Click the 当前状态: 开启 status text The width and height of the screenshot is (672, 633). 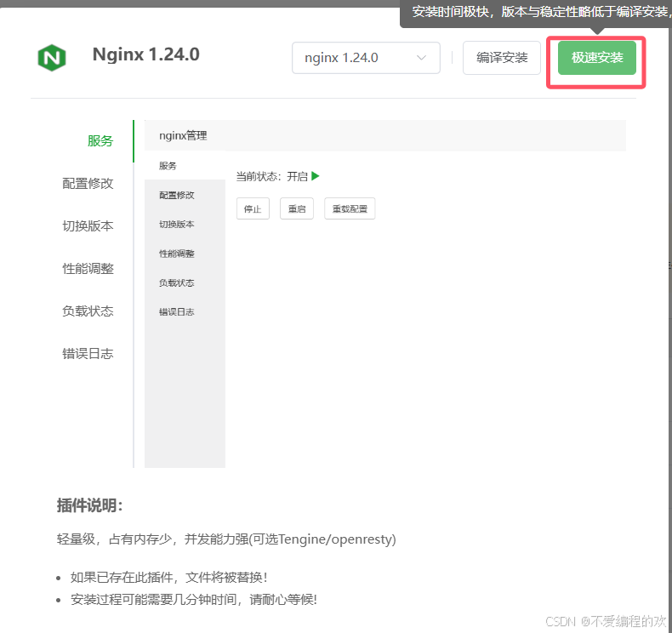pyautogui.click(x=272, y=177)
